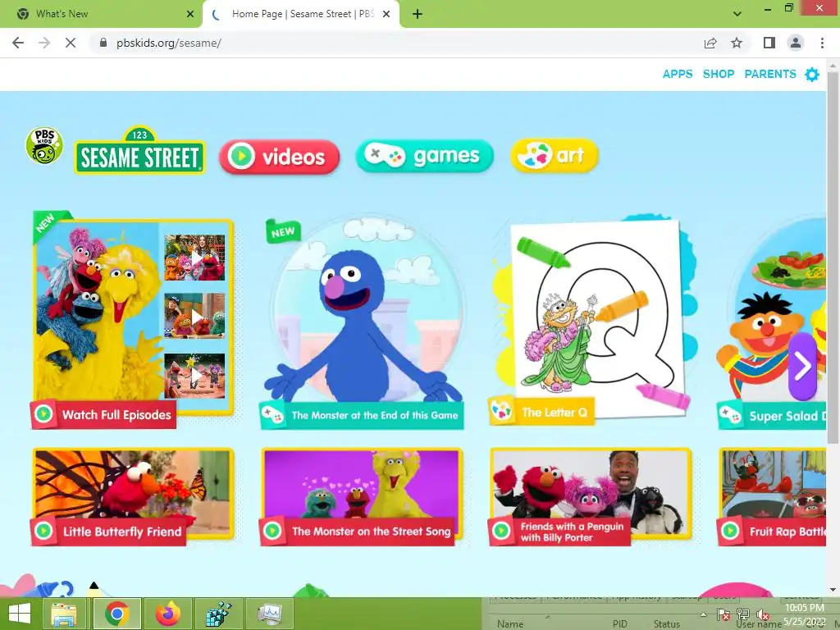This screenshot has width=840, height=630.
Task: Close the What's New tab
Action: tap(190, 14)
